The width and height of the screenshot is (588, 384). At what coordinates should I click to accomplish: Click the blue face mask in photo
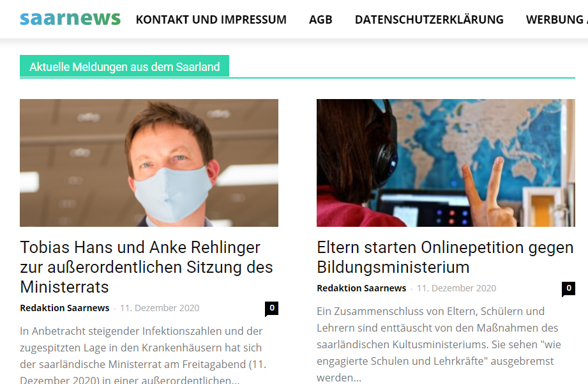click(171, 194)
